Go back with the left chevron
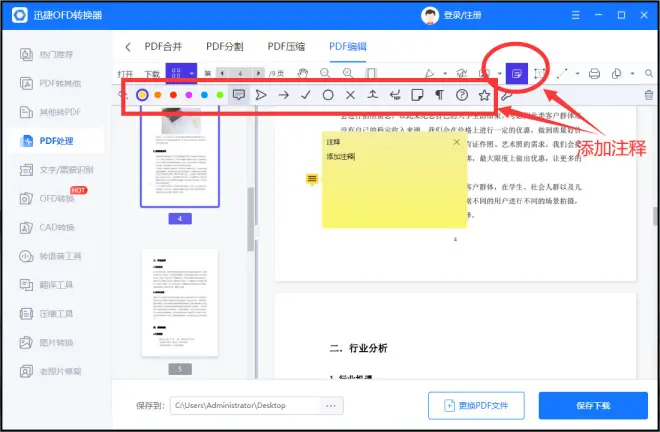 pos(128,47)
